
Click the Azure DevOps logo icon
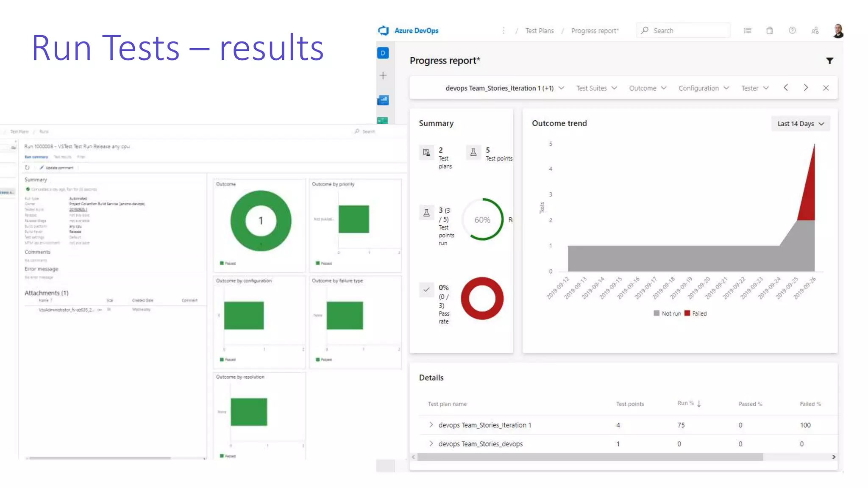[383, 30]
